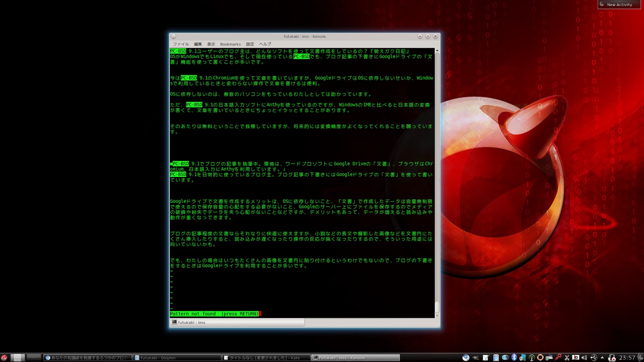Viewport: 644px width, 362px height.
Task: Click the New Activity button
Action: coord(619,4)
